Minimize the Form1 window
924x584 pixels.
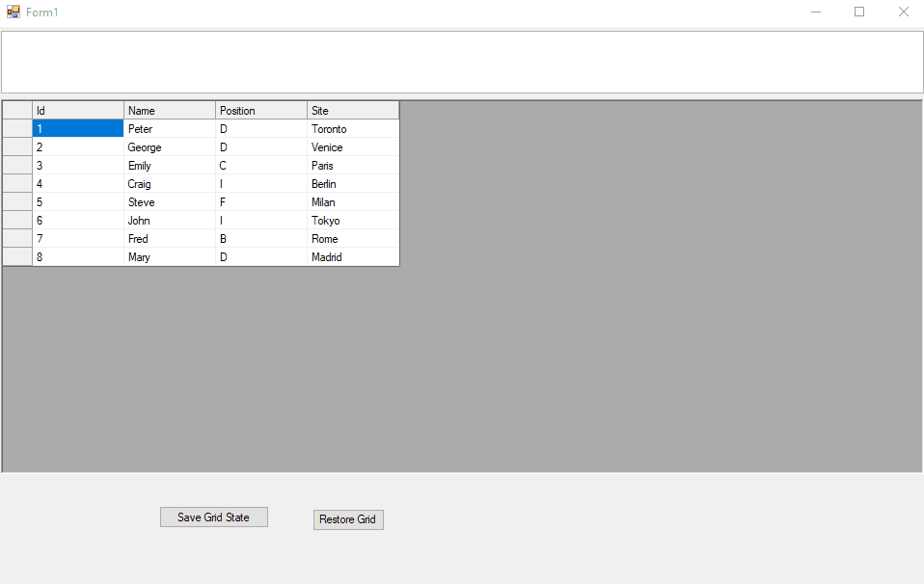click(816, 12)
